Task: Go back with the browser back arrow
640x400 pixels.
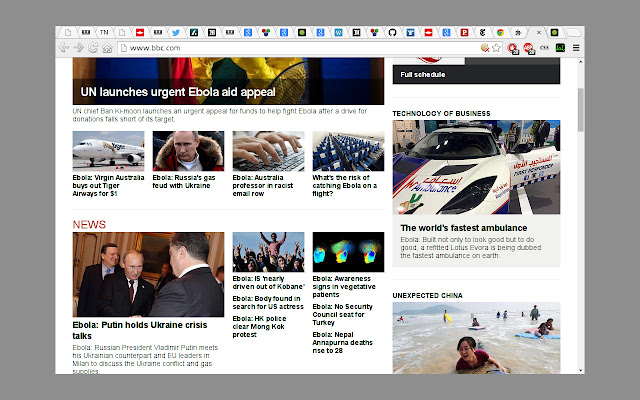Action: pyautogui.click(x=64, y=48)
